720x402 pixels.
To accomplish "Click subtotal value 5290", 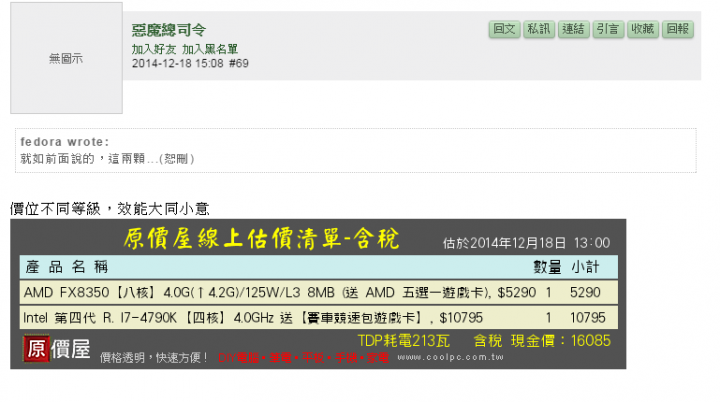I will click(x=585, y=292).
